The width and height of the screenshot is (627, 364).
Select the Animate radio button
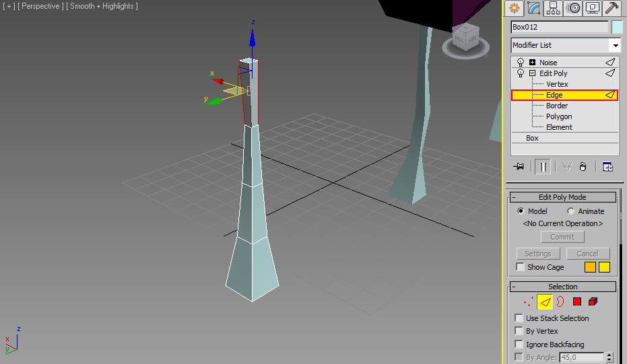click(x=570, y=211)
